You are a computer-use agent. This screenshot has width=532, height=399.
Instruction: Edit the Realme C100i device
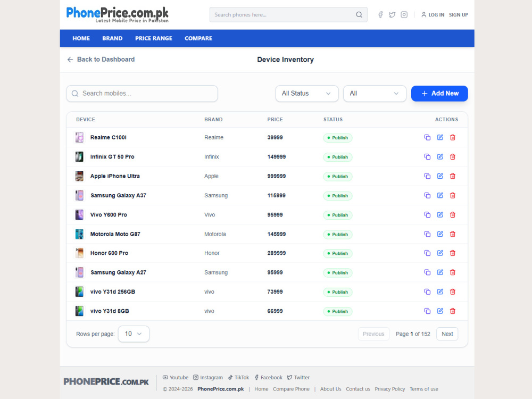pos(440,137)
